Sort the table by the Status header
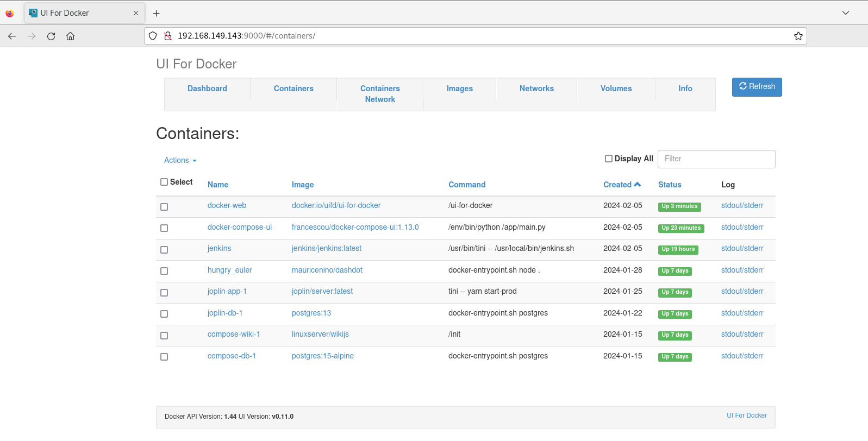 pyautogui.click(x=670, y=185)
